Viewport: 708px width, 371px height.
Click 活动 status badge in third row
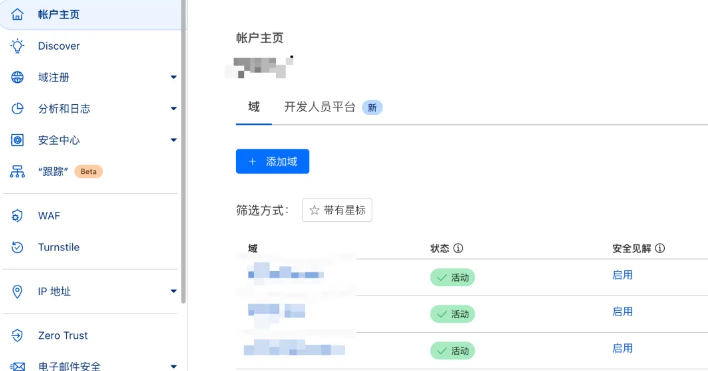[452, 351]
